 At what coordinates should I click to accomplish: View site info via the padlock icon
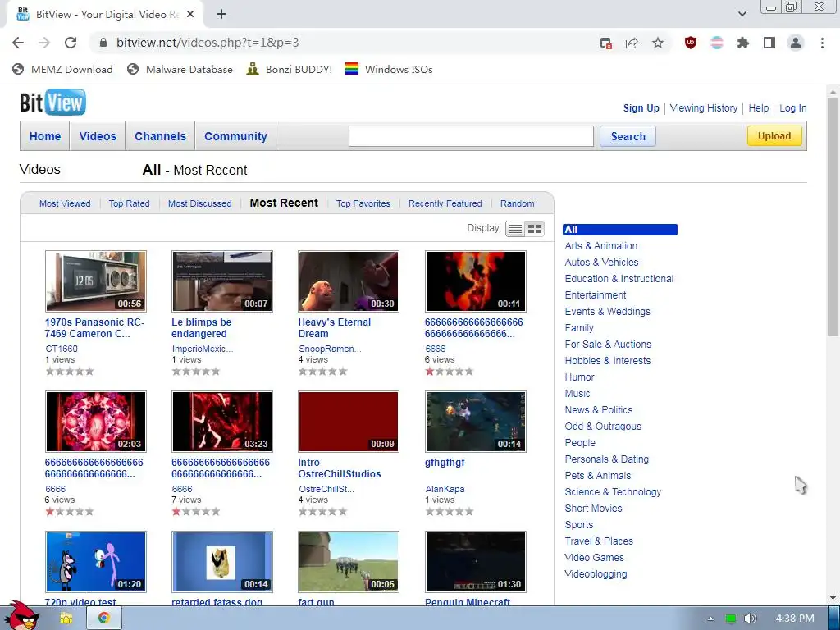click(103, 43)
